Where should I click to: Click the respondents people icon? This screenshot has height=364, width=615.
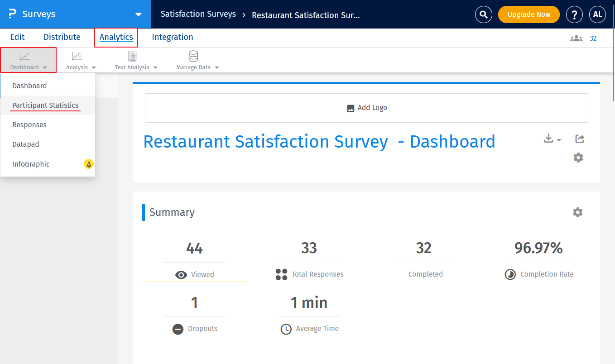[x=576, y=38]
